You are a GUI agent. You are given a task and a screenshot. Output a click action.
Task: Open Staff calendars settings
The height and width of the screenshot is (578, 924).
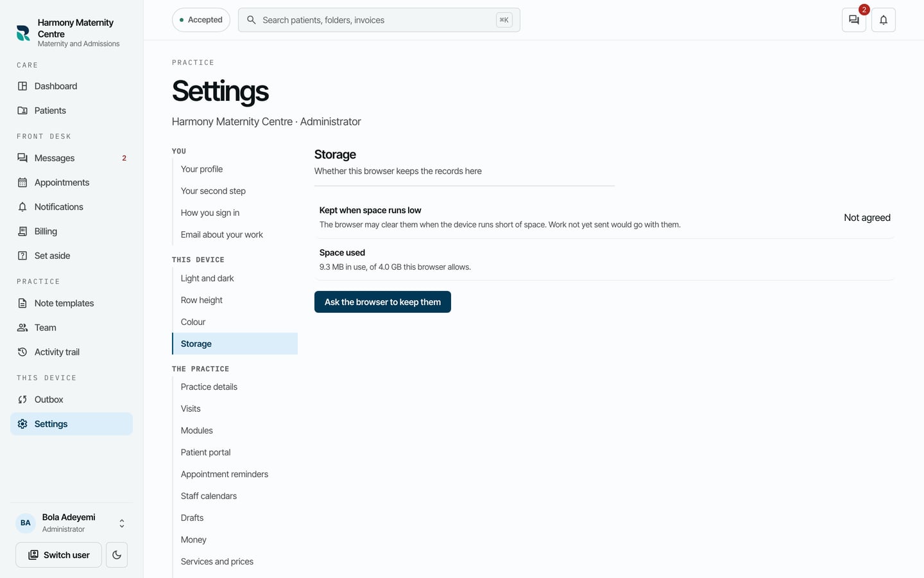click(235, 496)
